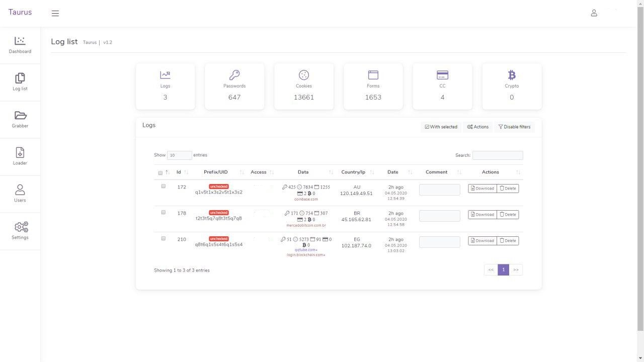This screenshot has width=644, height=362.
Task: Sort the table by Actions column
Action: pyautogui.click(x=494, y=172)
